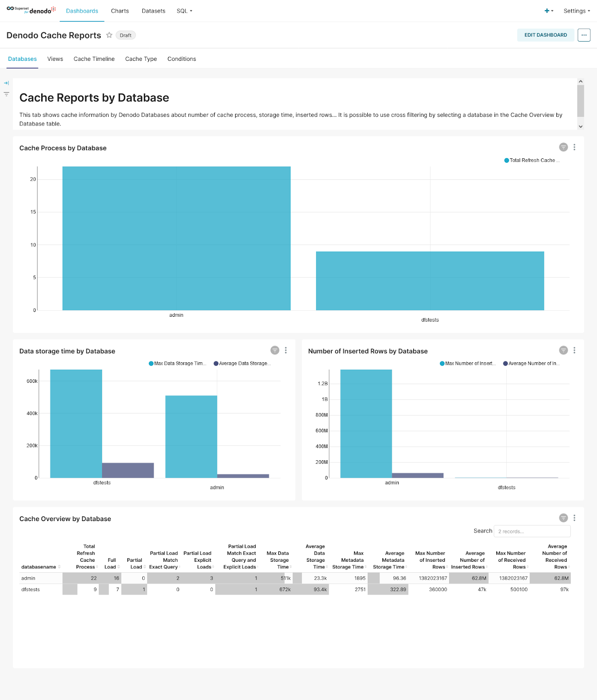Open Cache Overview by Database table menu
This screenshot has height=700, width=597.
point(574,518)
